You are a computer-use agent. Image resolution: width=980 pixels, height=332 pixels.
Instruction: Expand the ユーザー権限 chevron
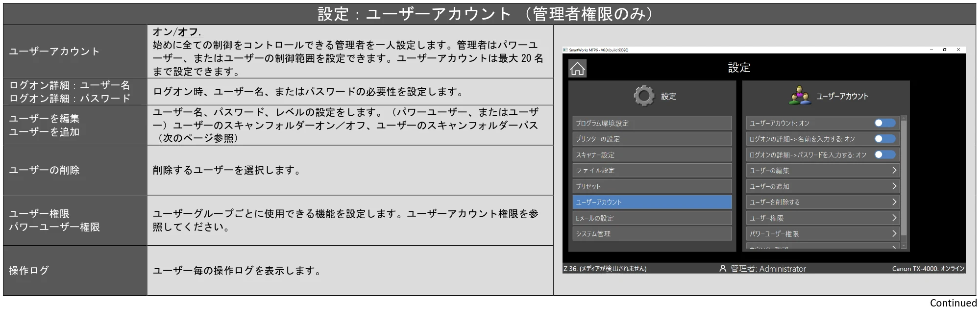(894, 218)
